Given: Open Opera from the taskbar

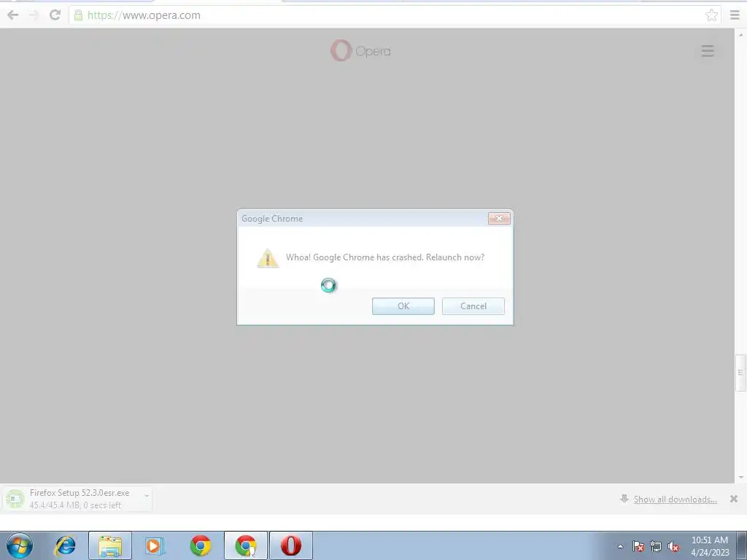Looking at the screenshot, I should [291, 545].
